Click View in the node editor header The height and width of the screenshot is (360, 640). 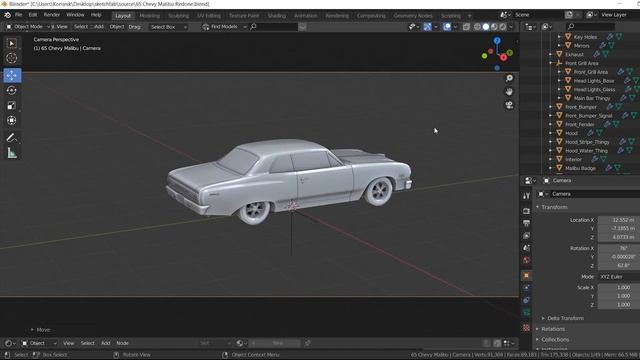tap(69, 343)
